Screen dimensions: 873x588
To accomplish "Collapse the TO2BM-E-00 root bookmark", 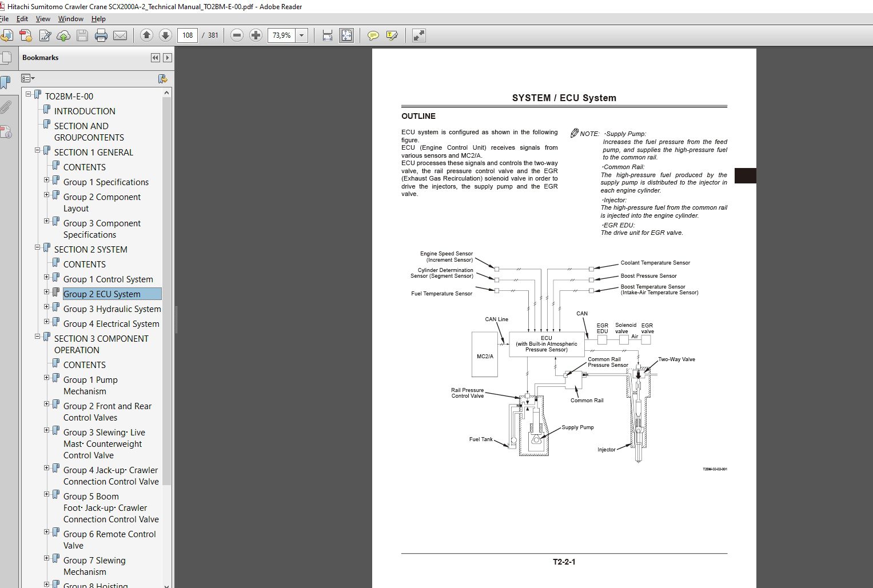I will click(29, 94).
